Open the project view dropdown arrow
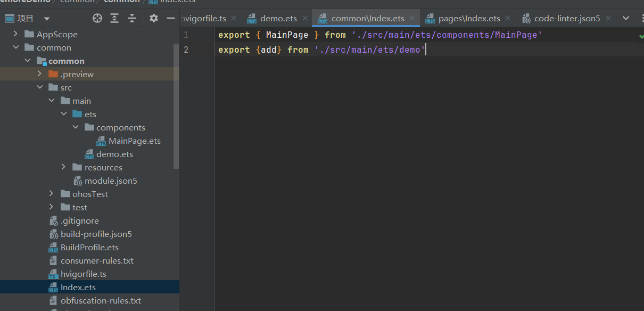The image size is (644, 311). click(47, 19)
